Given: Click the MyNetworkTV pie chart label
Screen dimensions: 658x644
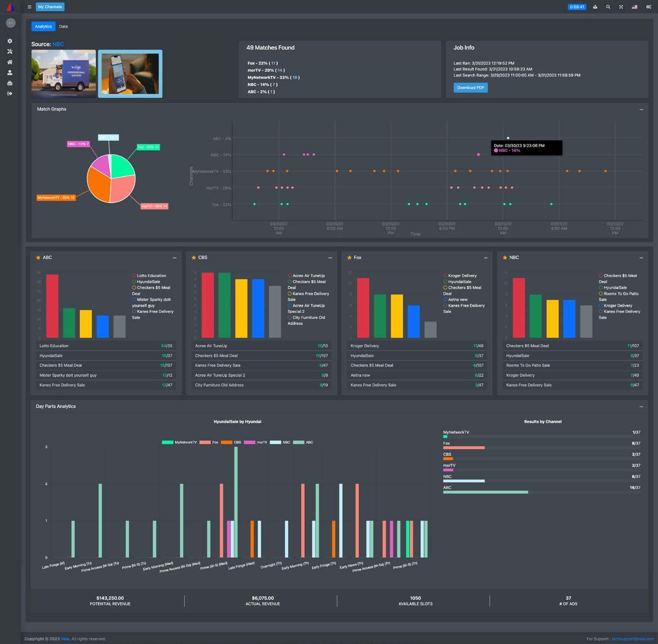Looking at the screenshot, I should tap(56, 198).
